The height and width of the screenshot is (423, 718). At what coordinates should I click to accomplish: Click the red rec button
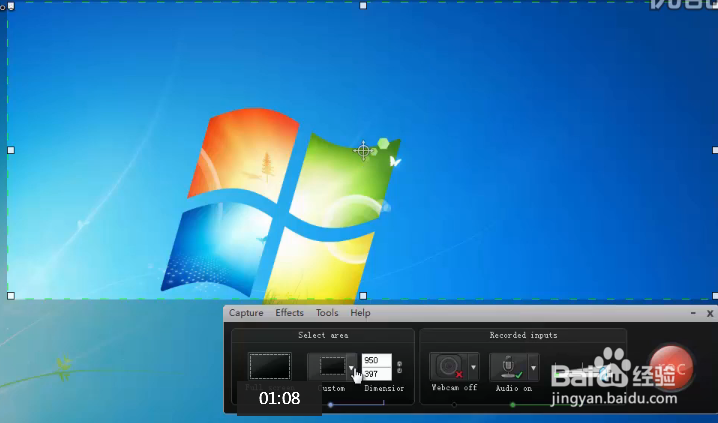pos(672,368)
